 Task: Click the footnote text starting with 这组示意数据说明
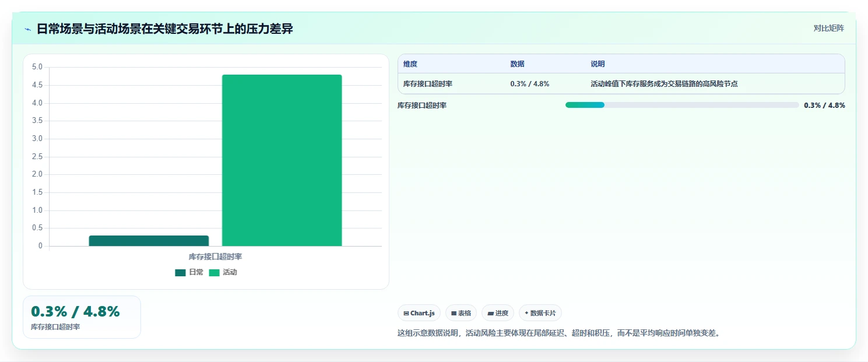tap(558, 333)
